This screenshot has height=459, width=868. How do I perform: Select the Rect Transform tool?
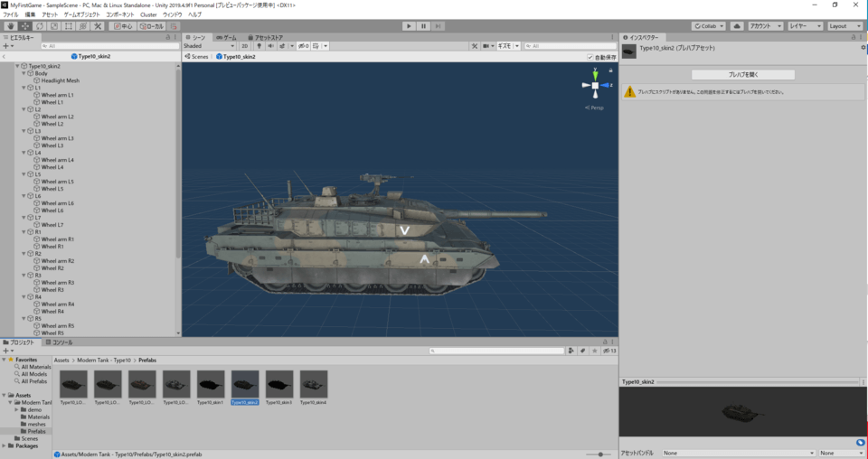click(69, 26)
